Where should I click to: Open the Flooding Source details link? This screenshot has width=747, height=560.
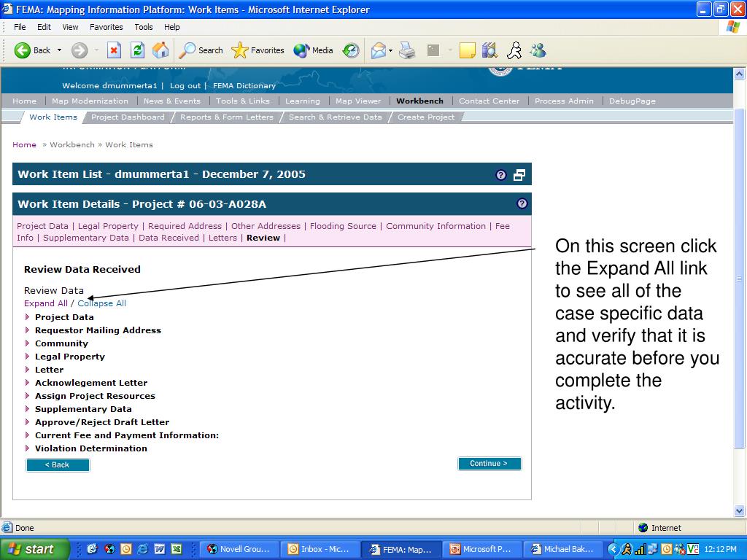(x=343, y=226)
